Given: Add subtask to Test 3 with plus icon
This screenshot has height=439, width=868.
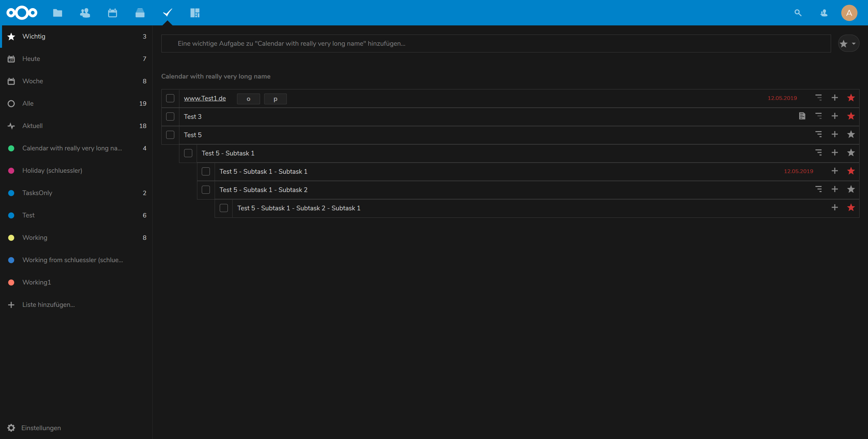Looking at the screenshot, I should point(835,116).
